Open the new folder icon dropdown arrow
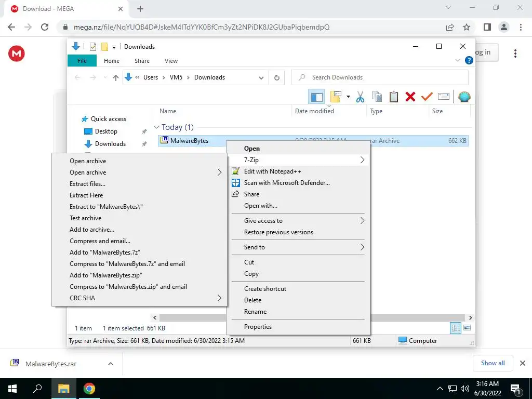This screenshot has width=532, height=399. click(348, 97)
